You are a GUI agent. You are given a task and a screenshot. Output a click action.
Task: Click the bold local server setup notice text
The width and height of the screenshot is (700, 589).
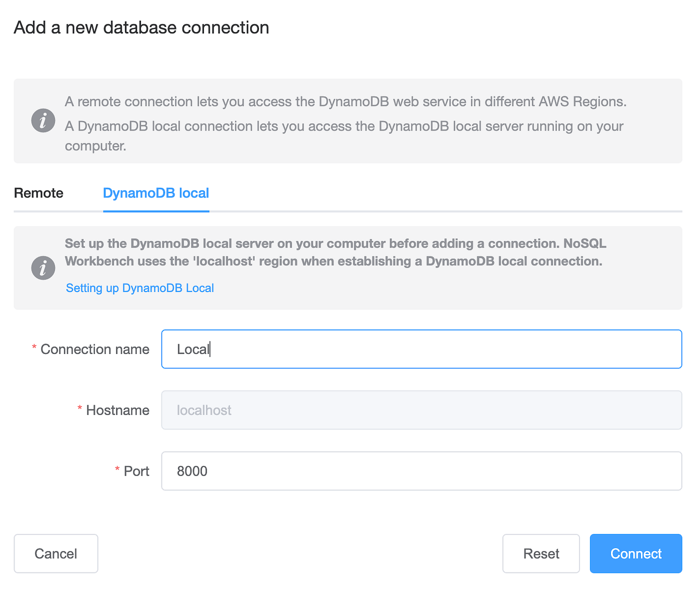(335, 252)
